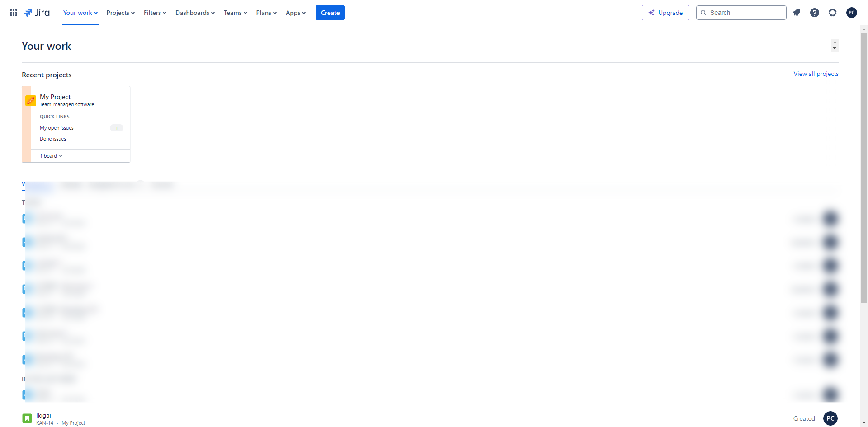
Task: Open My open issues quick link
Action: 57,128
